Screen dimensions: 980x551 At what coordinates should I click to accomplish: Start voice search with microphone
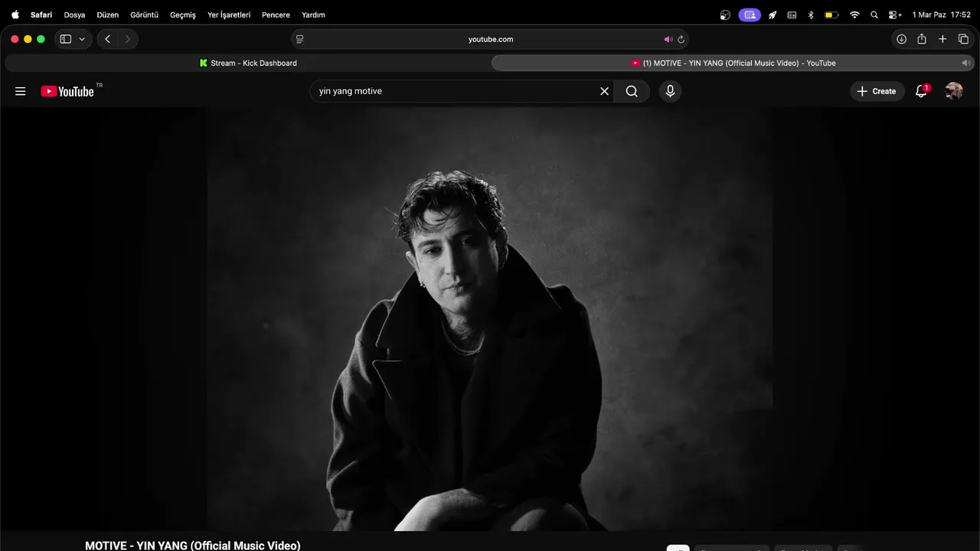click(x=670, y=91)
